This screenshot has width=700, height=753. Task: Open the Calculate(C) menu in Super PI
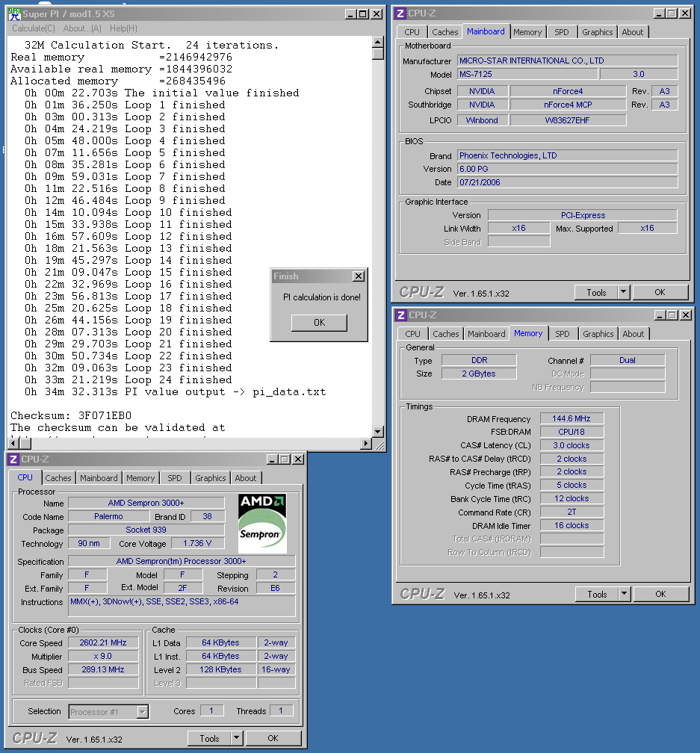[x=34, y=28]
